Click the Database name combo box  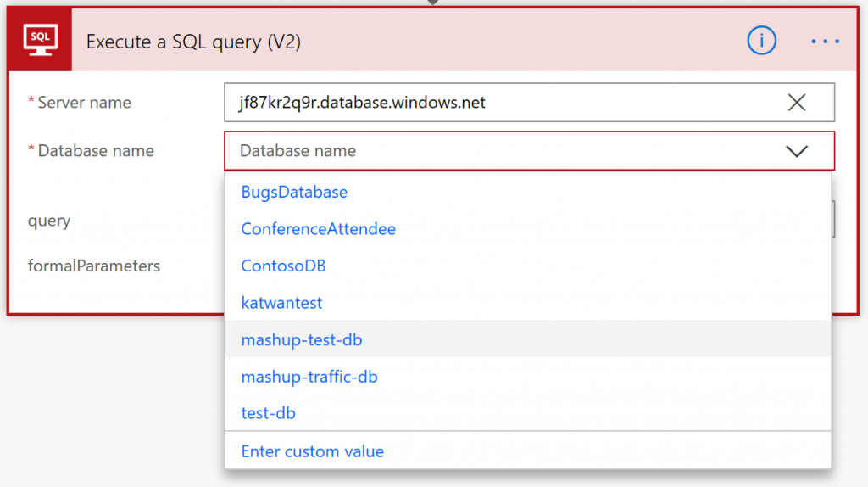509,151
